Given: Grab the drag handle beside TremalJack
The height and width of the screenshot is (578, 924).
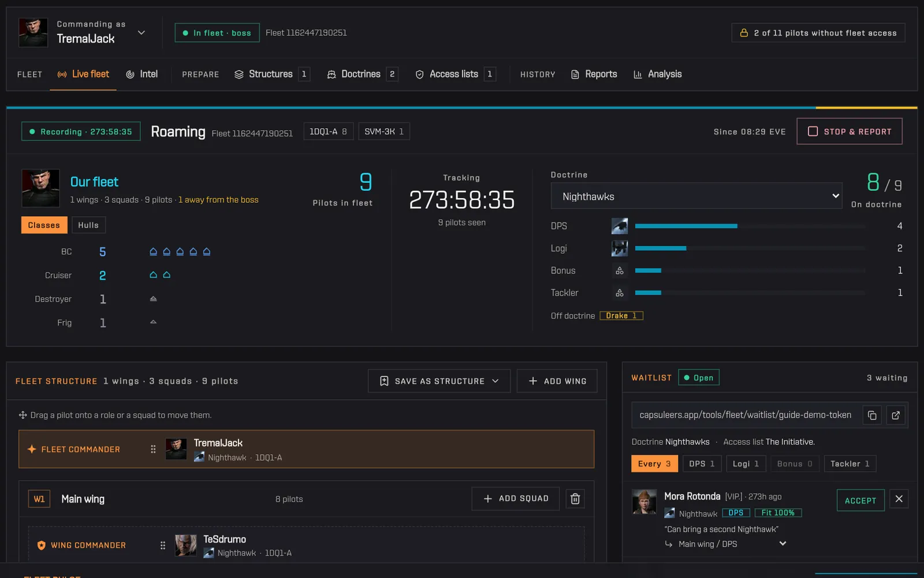Looking at the screenshot, I should tap(153, 449).
